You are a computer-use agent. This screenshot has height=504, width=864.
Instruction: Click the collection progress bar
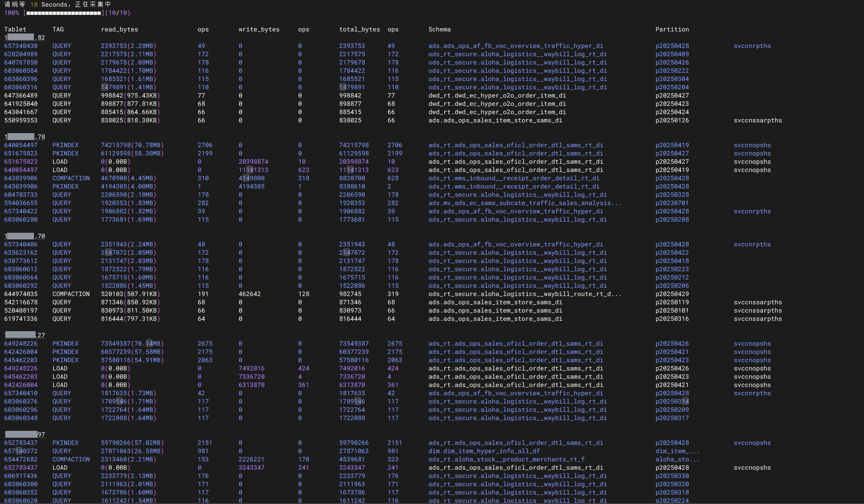click(x=64, y=13)
